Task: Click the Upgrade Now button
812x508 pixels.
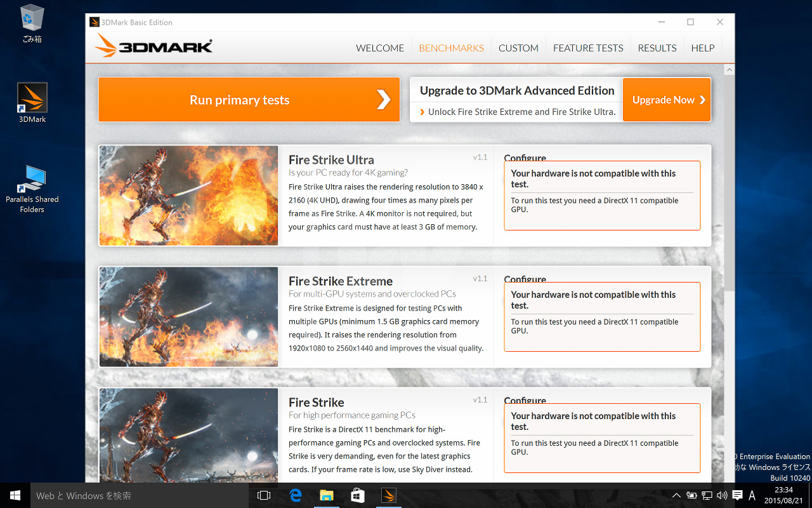Action: pyautogui.click(x=667, y=100)
